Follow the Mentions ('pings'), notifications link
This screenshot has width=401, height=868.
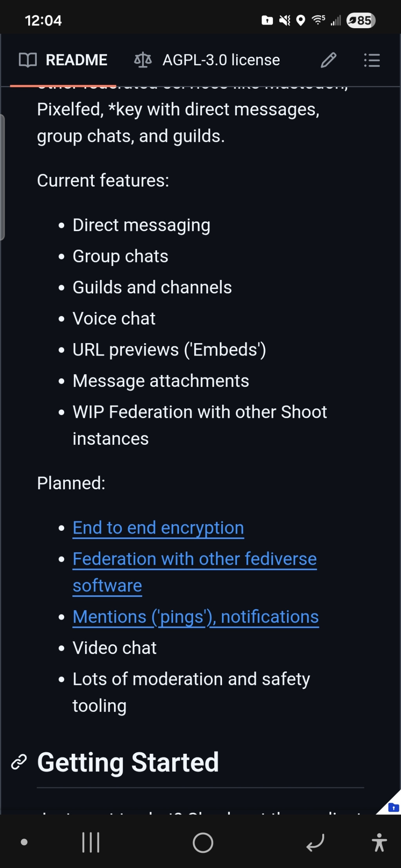coord(195,617)
